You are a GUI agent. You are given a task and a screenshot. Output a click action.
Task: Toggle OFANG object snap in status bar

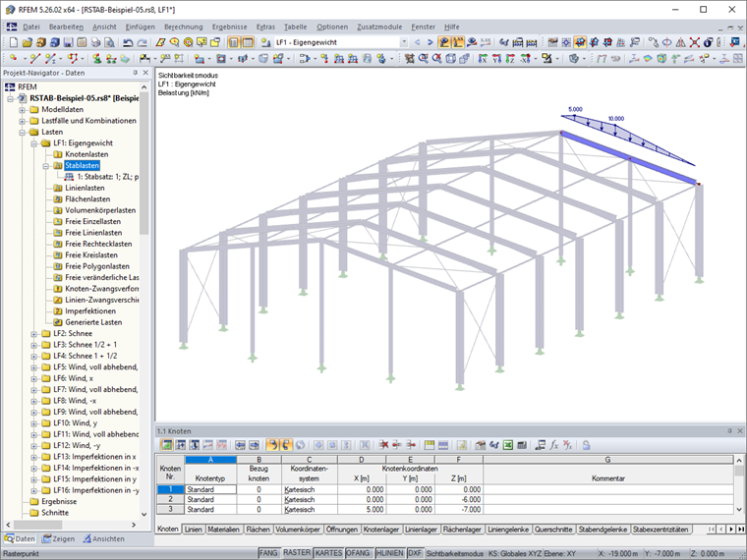(358, 553)
